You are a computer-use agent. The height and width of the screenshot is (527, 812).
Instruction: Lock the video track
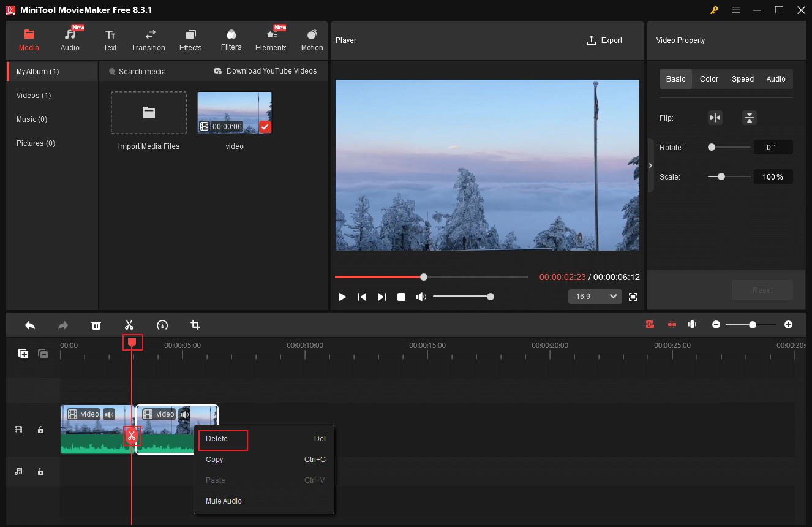point(40,430)
